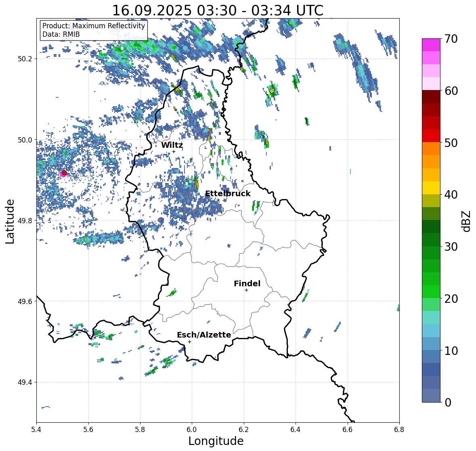
Task: Click the 10 value on the colorbar
Action: [451, 351]
